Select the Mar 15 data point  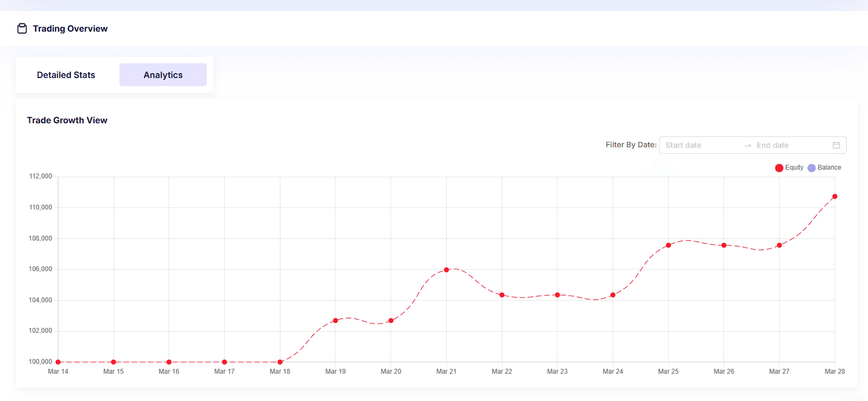pos(113,362)
